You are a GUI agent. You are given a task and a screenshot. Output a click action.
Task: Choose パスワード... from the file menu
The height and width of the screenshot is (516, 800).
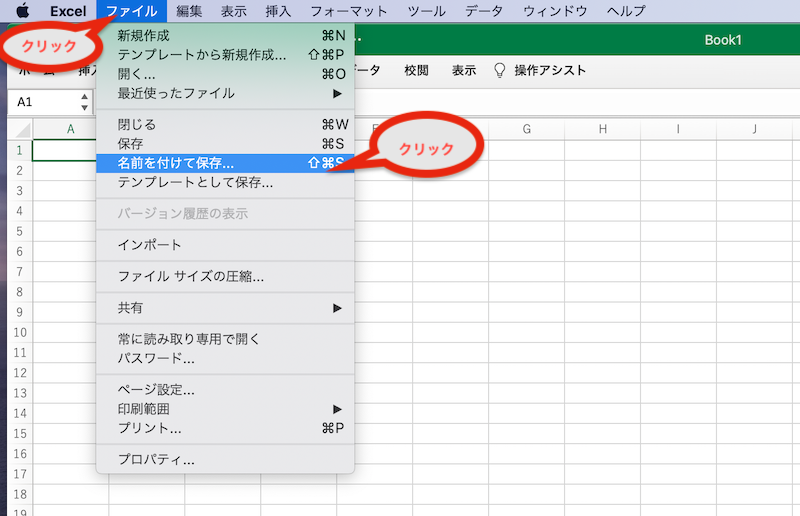point(225,358)
